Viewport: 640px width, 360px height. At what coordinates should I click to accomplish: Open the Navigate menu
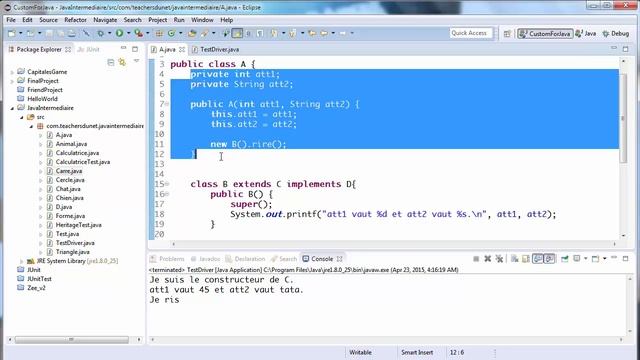(x=105, y=20)
